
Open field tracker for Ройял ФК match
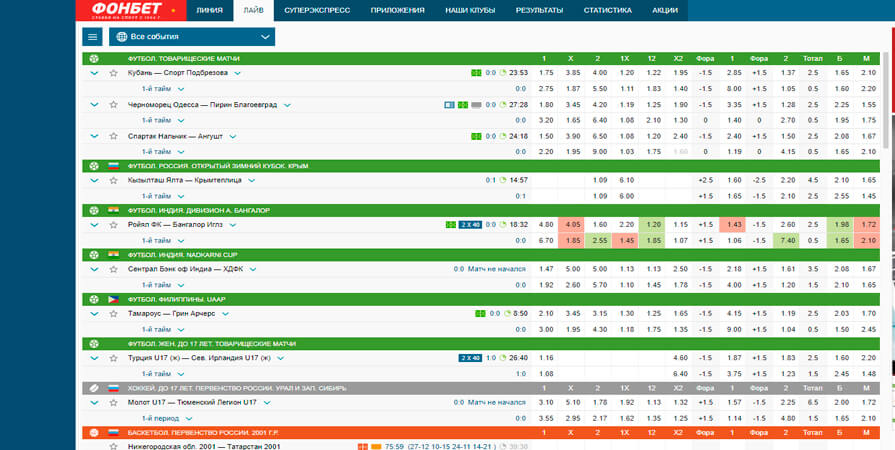[451, 225]
